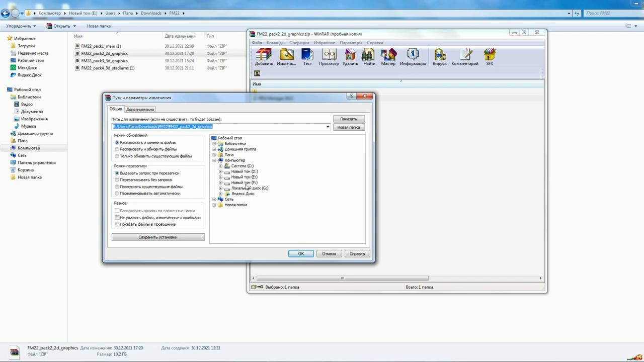This screenshot has width=644, height=362.
Task: Select 'Распаковать и обновить файлы' radio button
Action: 117,149
